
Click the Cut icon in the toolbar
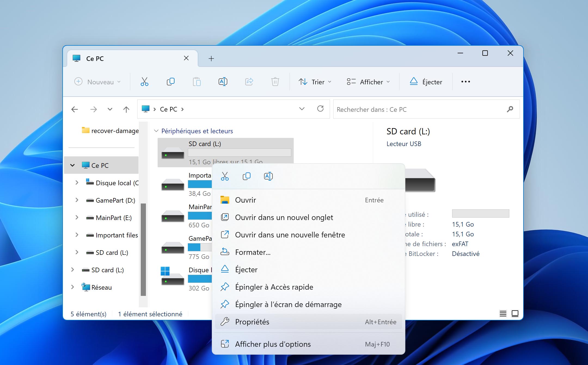pyautogui.click(x=144, y=82)
